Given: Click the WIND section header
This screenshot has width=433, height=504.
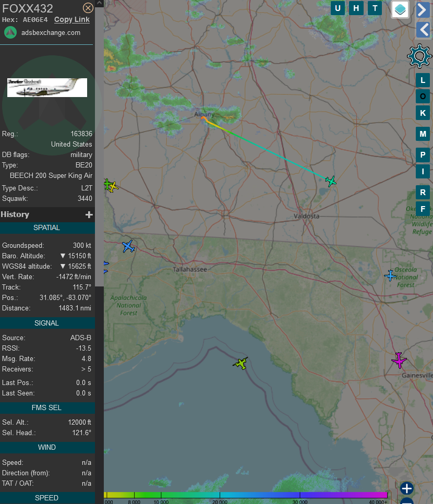Looking at the screenshot, I should click(x=47, y=448).
